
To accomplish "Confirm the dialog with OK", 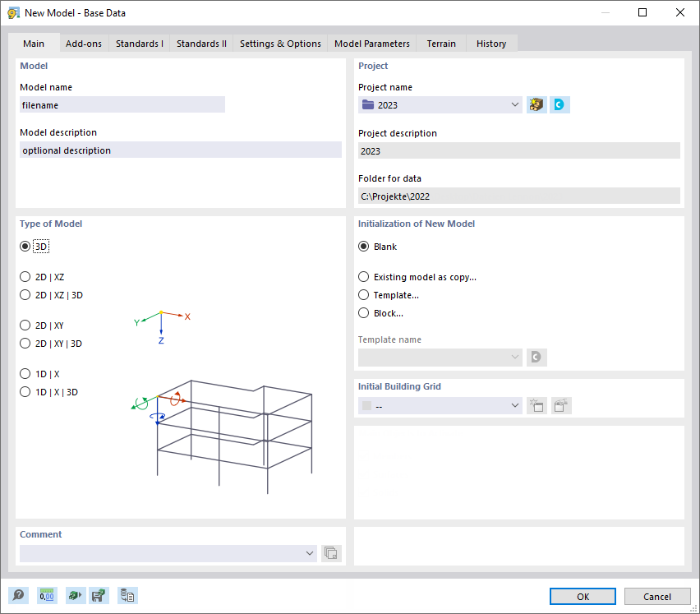I will 582,596.
